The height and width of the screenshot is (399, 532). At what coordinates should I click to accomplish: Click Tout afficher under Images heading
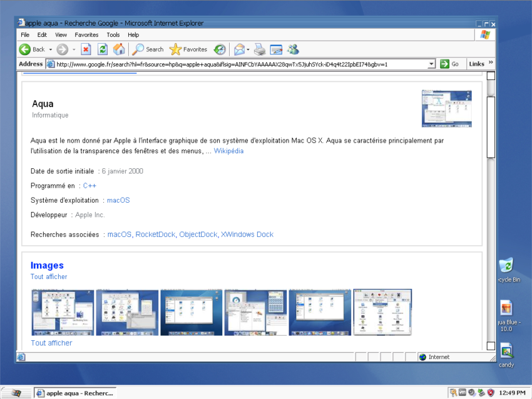49,276
